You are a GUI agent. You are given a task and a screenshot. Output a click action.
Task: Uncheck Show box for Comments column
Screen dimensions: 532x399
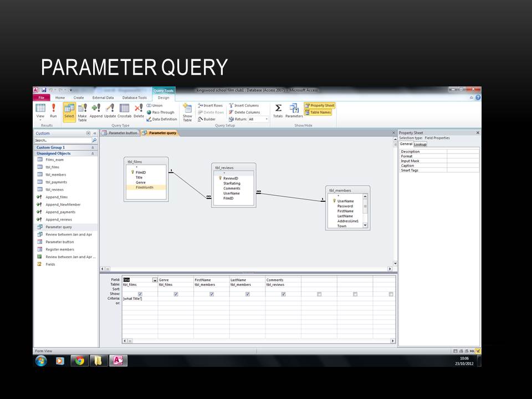click(x=283, y=294)
